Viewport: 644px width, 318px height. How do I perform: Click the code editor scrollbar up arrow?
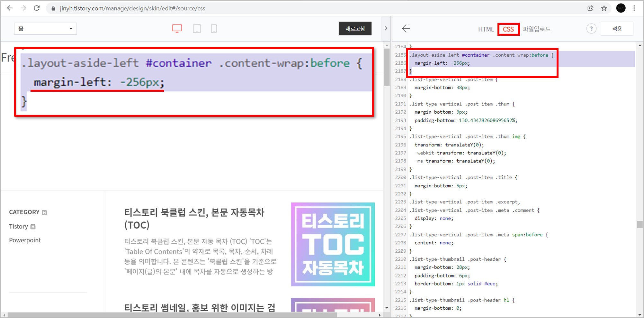tap(640, 46)
